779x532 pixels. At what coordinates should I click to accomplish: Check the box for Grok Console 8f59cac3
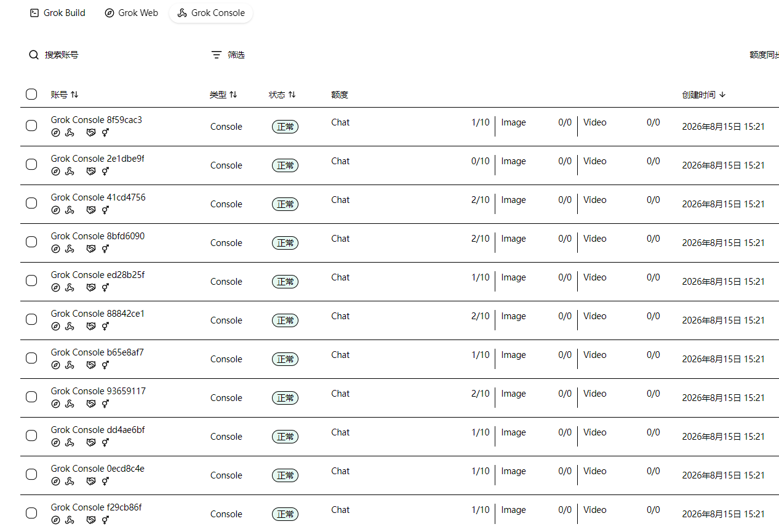31,125
